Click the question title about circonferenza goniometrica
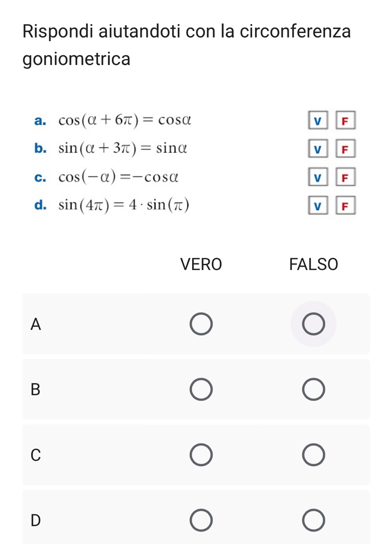 click(x=187, y=45)
